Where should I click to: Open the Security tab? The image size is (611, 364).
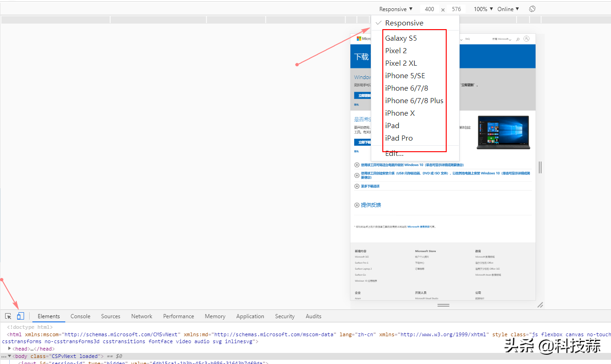click(x=285, y=316)
